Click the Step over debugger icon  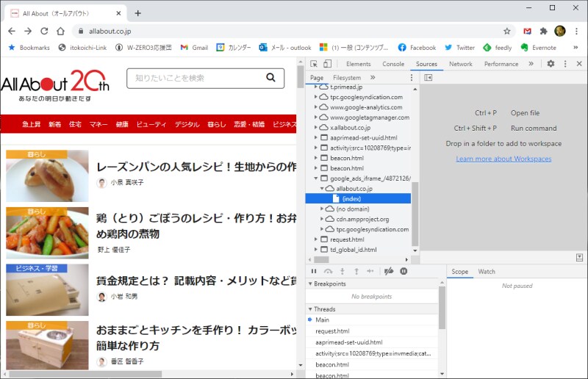(328, 271)
